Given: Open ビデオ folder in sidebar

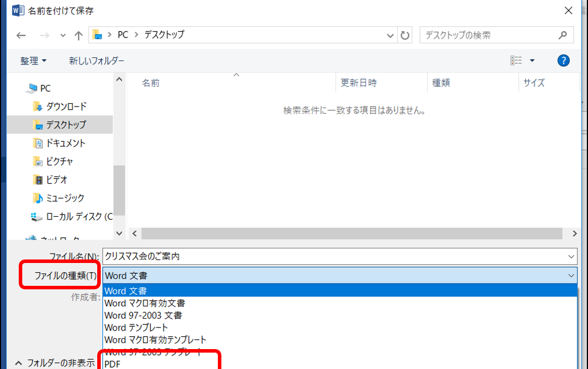Looking at the screenshot, I should click(50, 180).
